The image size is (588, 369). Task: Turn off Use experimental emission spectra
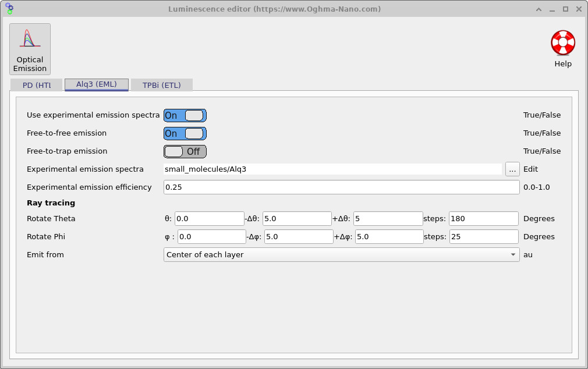(185, 115)
